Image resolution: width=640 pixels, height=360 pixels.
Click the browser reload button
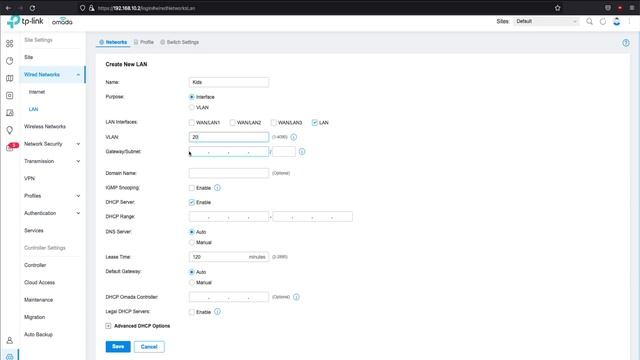click(x=32, y=8)
